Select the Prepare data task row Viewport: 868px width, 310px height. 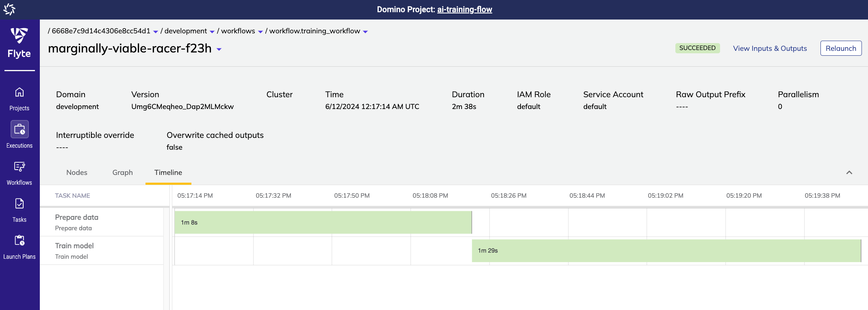click(102, 222)
